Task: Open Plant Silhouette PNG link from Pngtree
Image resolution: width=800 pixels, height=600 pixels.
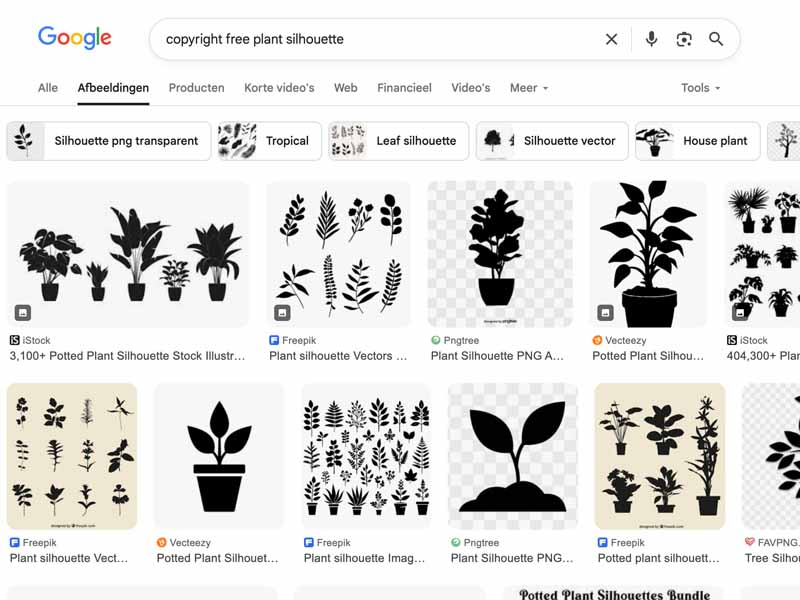Action: pyautogui.click(x=497, y=355)
